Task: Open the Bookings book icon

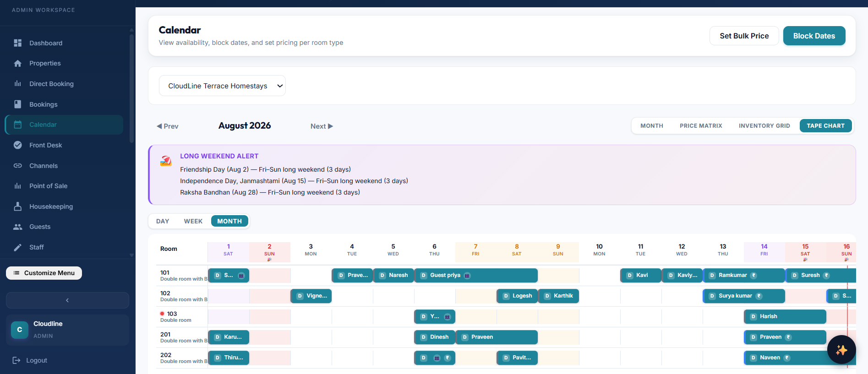Action: (x=18, y=104)
